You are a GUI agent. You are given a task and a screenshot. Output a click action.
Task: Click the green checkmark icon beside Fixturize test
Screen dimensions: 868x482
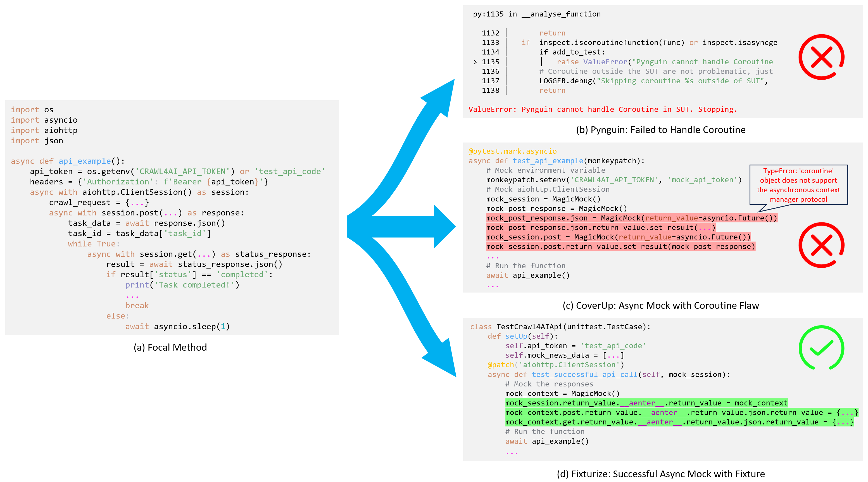tap(821, 348)
